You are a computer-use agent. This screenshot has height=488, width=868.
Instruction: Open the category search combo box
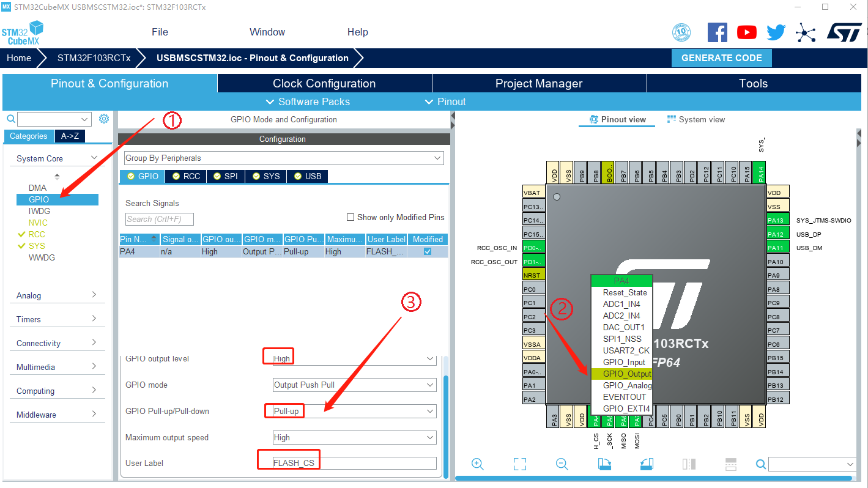coord(54,119)
